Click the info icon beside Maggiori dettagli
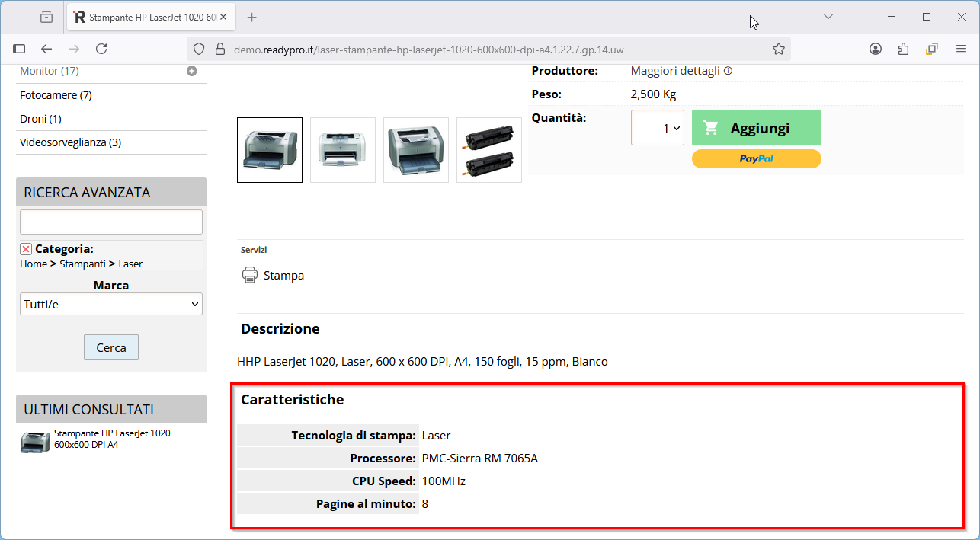 pos(728,71)
